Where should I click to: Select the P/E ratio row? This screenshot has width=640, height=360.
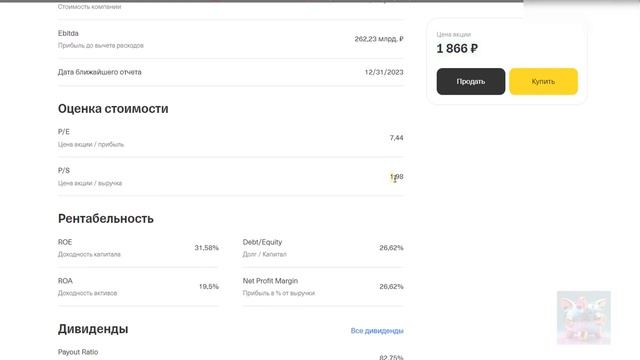[x=231, y=138]
